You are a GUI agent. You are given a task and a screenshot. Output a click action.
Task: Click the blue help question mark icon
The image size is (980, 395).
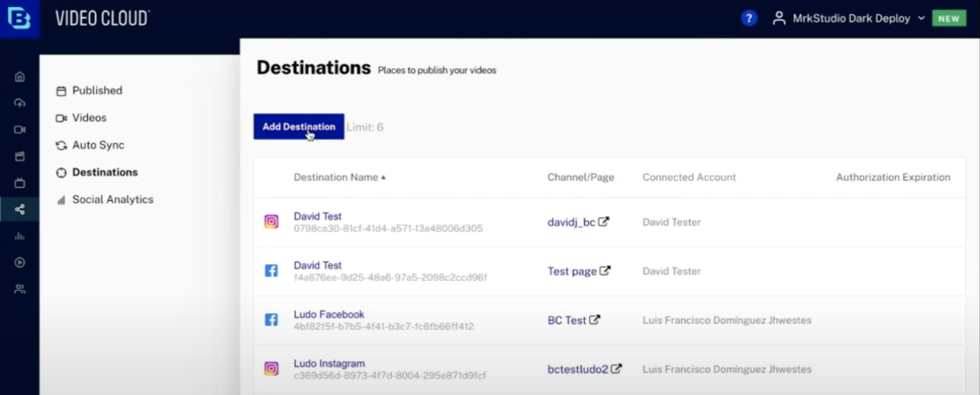click(749, 18)
